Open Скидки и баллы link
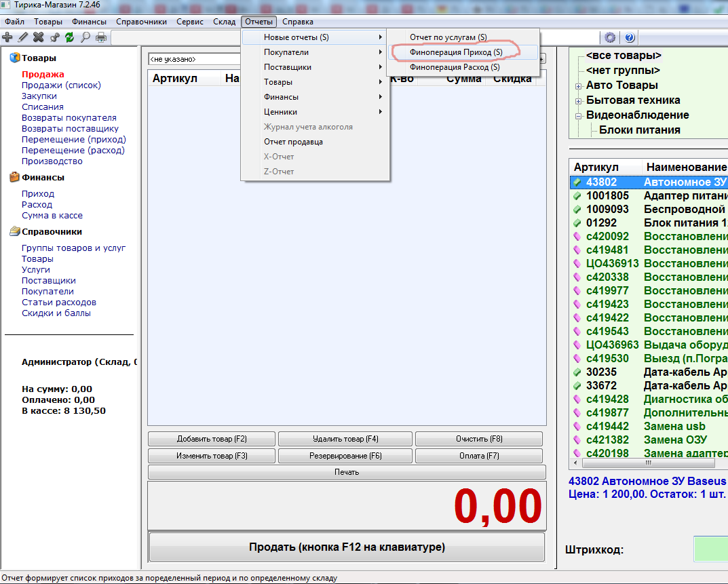This screenshot has width=728, height=584. (x=56, y=313)
